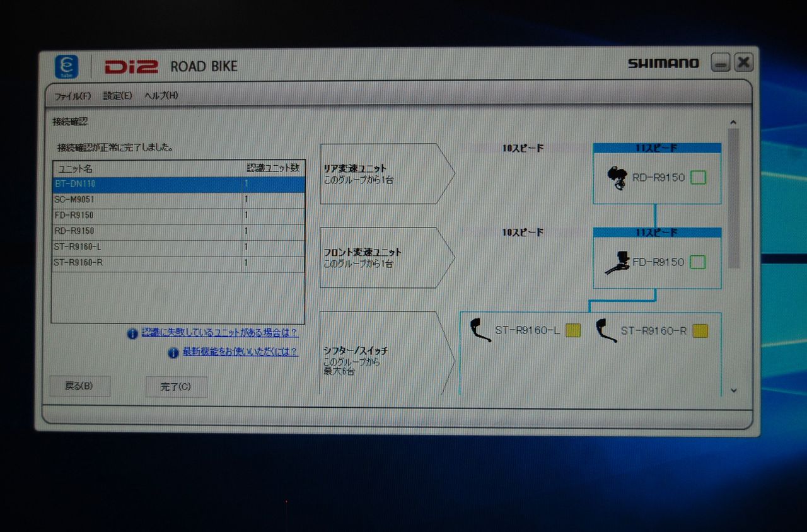
Task: Click the 10スピード label in rear derailleur row
Action: point(523,149)
